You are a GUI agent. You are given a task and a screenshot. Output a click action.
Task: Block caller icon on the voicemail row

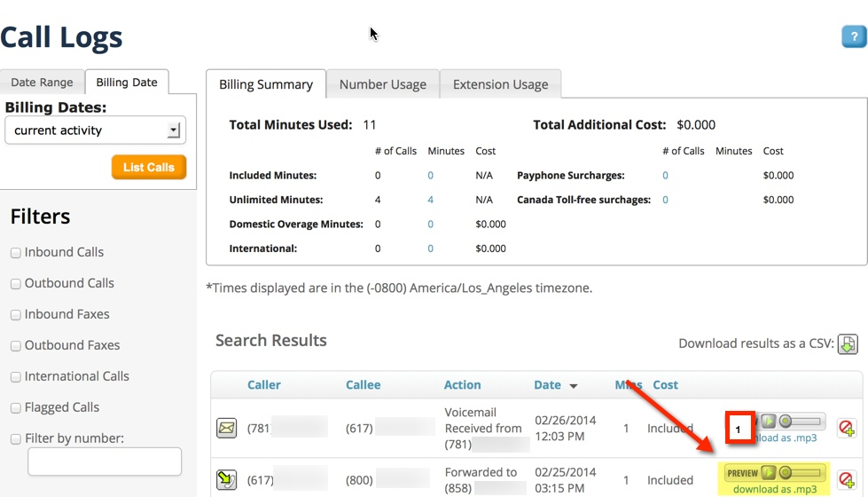click(847, 429)
